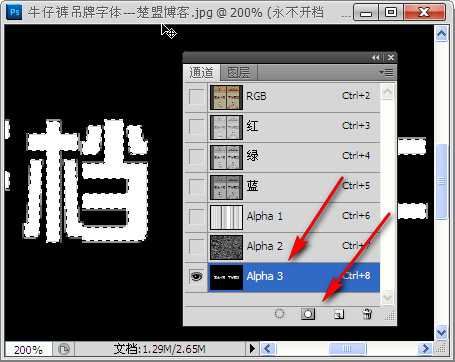Hide Alpha 3 channel eye icon

(196, 277)
